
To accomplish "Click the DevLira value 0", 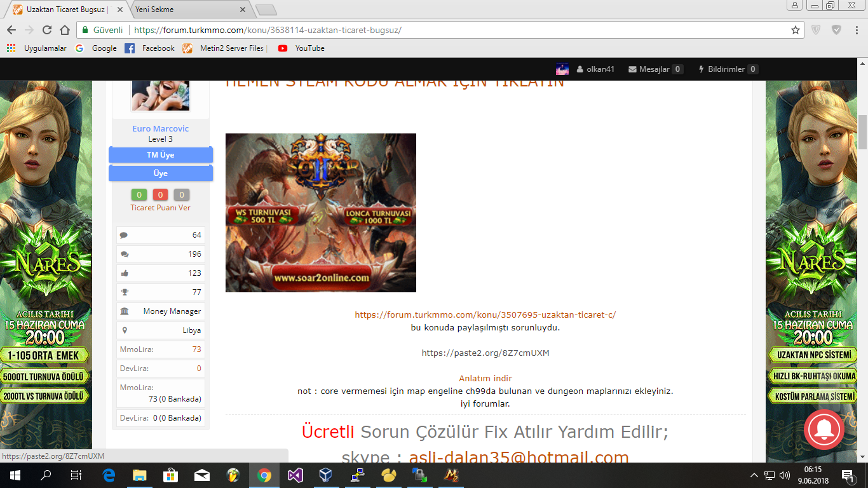I will [199, 369].
